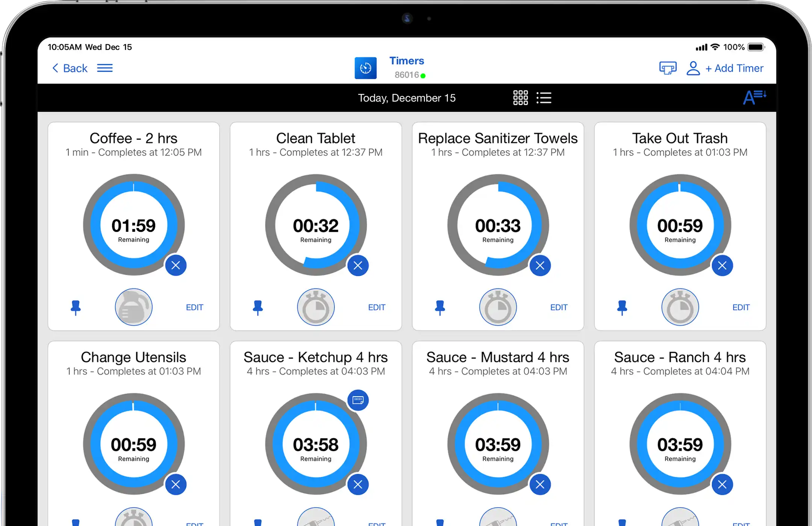Image resolution: width=812 pixels, height=526 pixels.
Task: Cancel the Clean Tablet timer
Action: point(358,266)
